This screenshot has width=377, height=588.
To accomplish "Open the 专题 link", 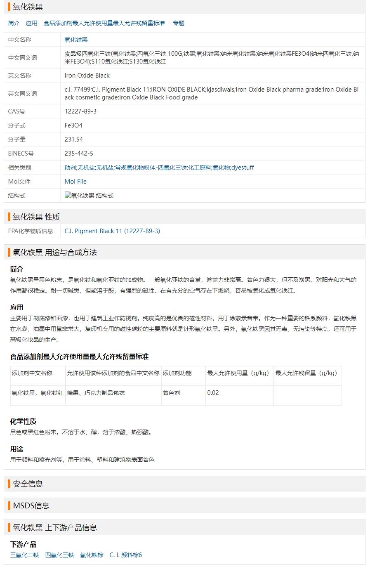I will [178, 23].
